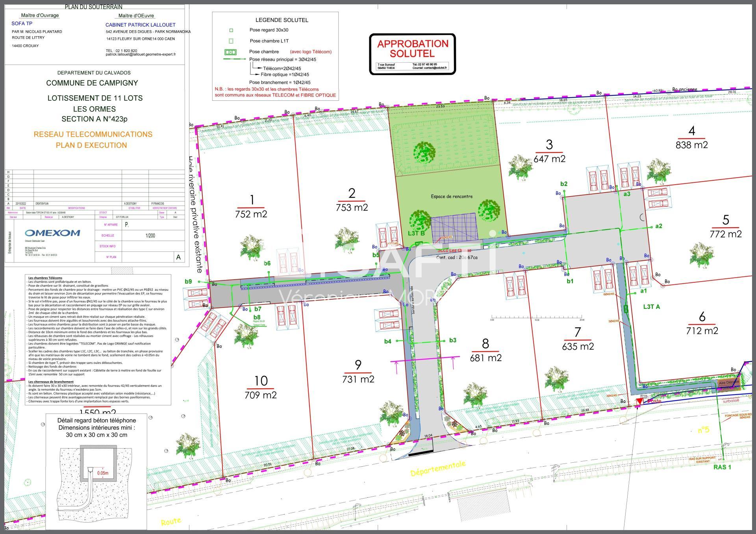The height and width of the screenshot is (534, 756).
Task: Click the RAS 1 green label
Action: pos(722,467)
